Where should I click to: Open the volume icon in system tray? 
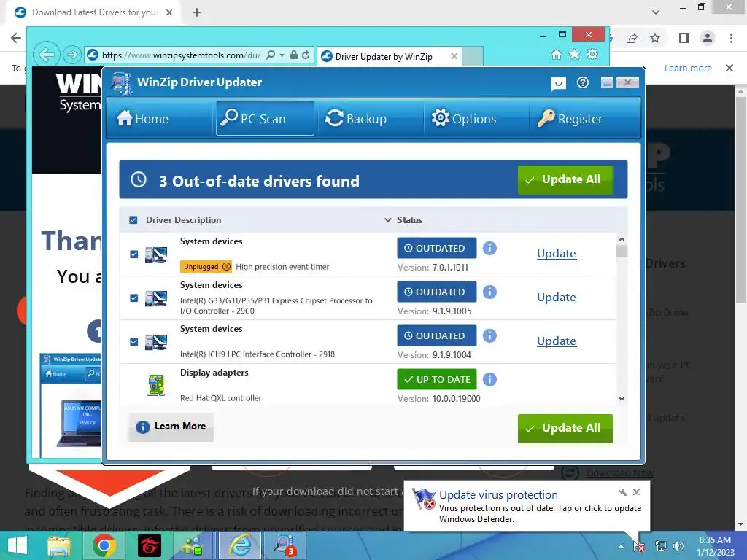click(678, 546)
